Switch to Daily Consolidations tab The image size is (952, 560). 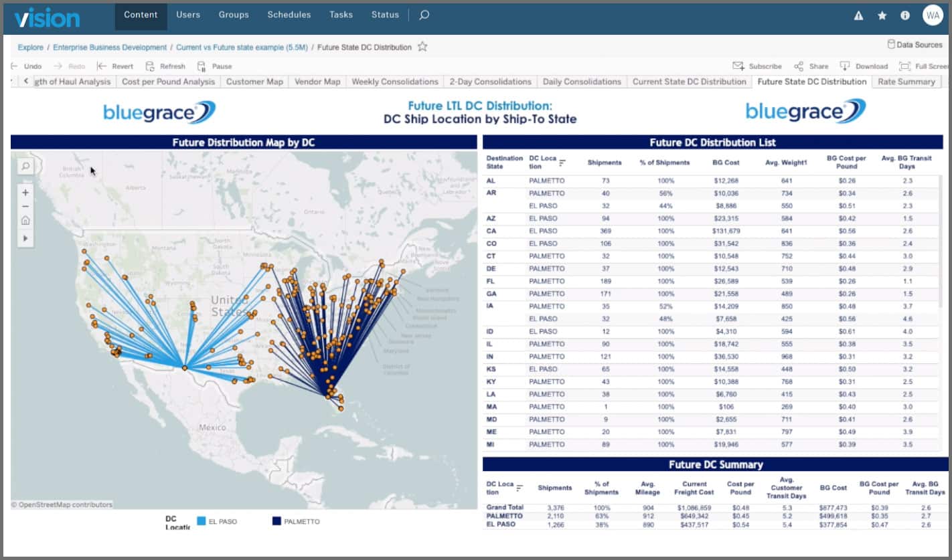click(582, 82)
